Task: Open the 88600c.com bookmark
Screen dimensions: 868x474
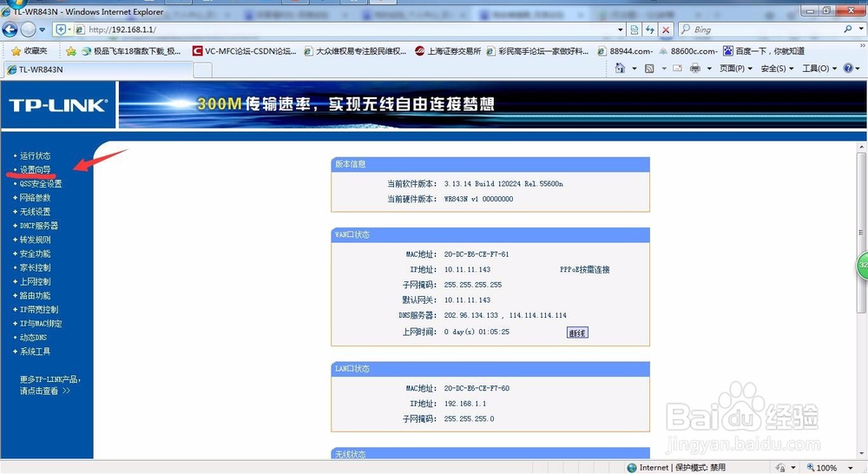Action: click(x=688, y=51)
